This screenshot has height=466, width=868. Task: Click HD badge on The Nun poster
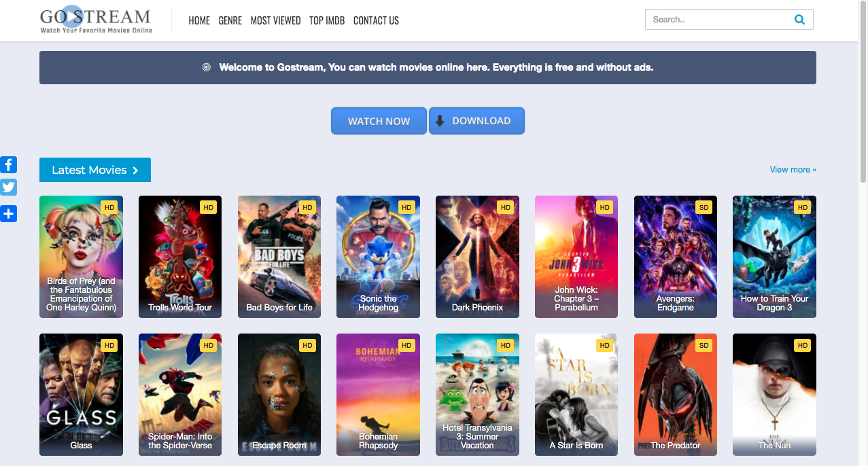pos(803,345)
